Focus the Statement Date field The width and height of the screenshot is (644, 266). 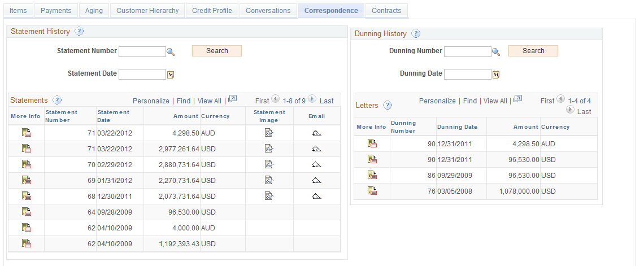142,74
